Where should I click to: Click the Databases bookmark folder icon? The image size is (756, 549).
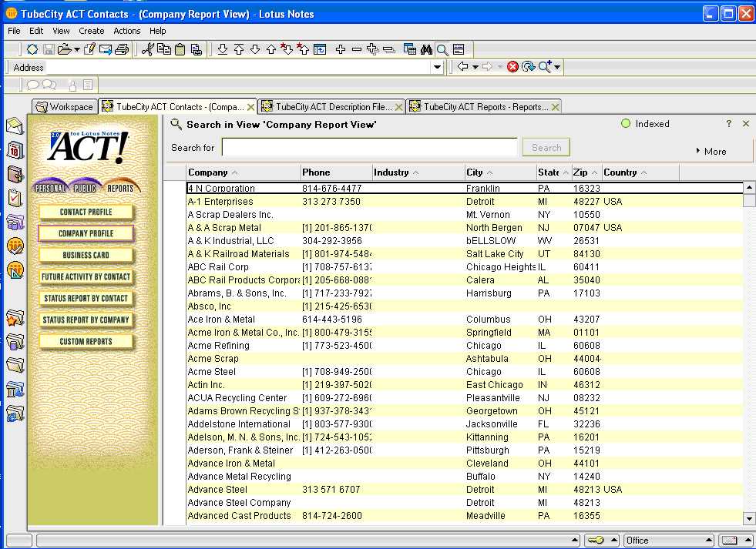click(x=15, y=342)
